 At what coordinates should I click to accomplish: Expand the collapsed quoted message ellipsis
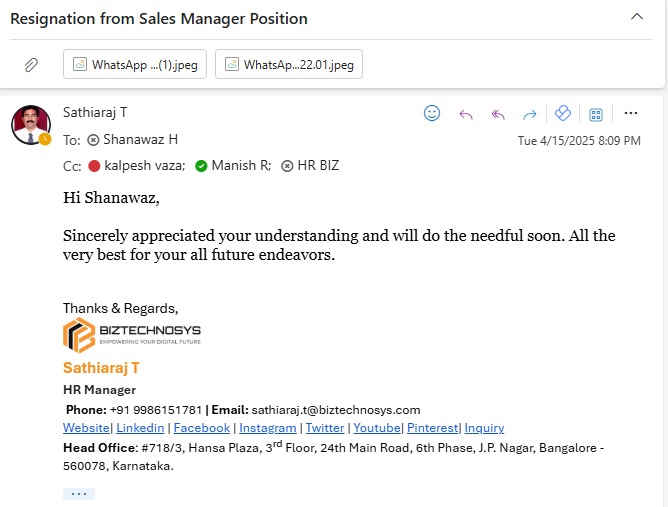78,493
